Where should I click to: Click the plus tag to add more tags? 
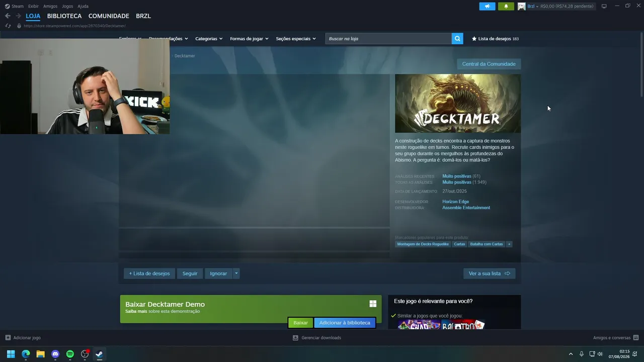pyautogui.click(x=509, y=244)
